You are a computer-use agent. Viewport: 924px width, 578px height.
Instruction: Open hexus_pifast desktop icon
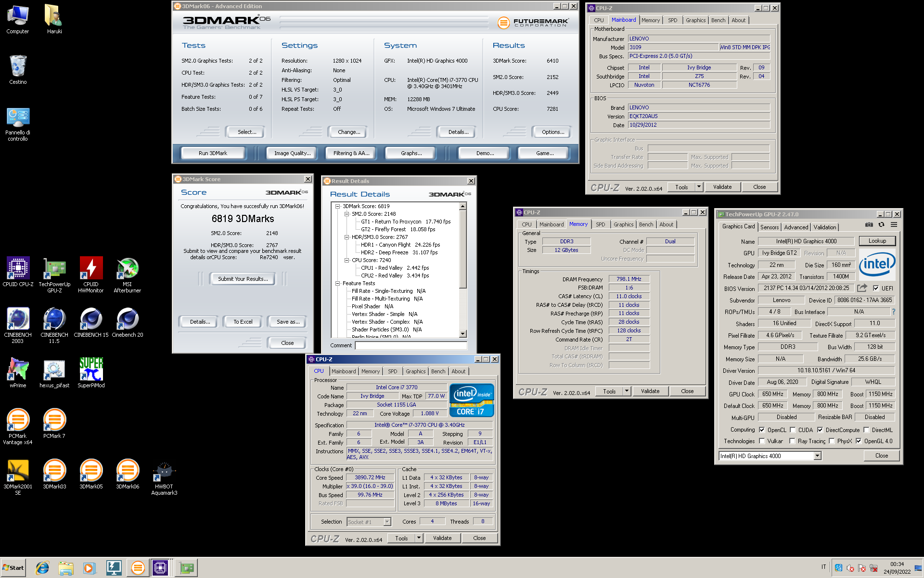[x=54, y=373]
